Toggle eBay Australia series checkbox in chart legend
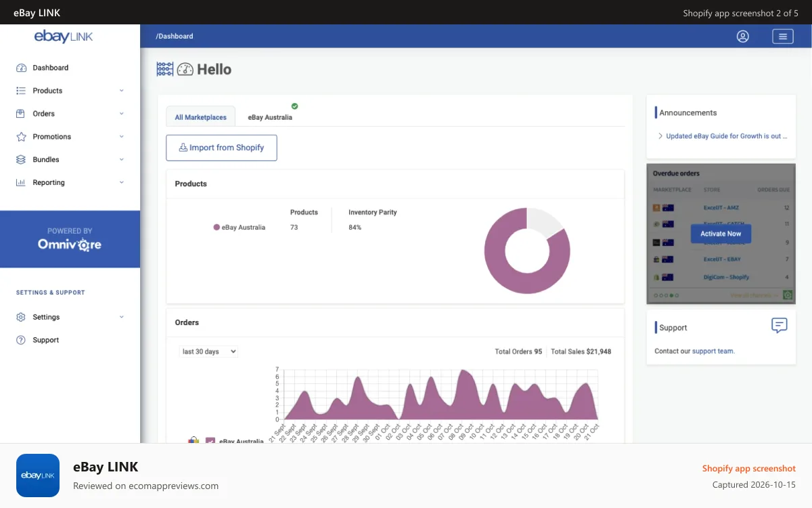This screenshot has width=812, height=508. coord(210,441)
